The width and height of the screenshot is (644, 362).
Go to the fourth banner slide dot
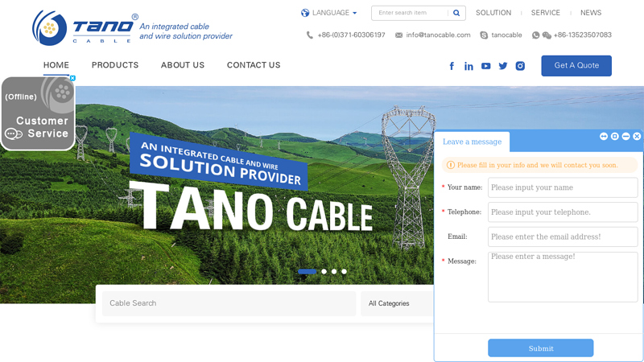pos(345,272)
